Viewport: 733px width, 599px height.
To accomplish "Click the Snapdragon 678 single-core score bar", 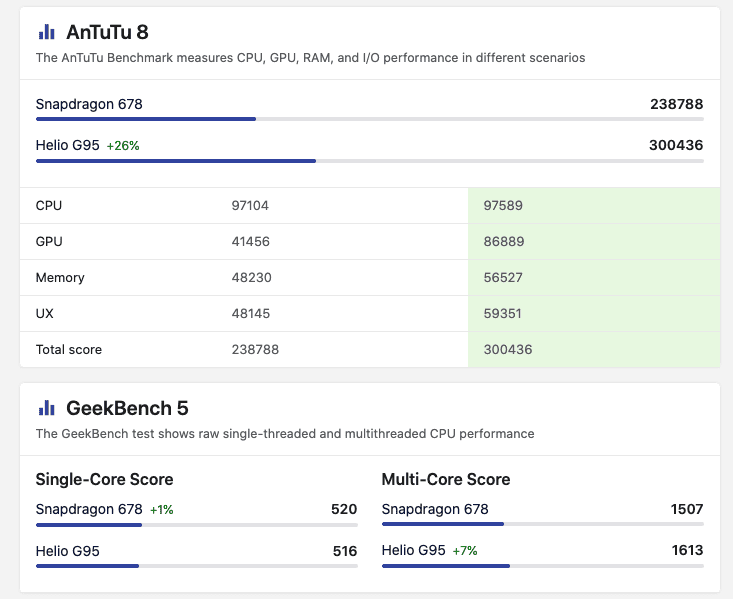I will (196, 524).
